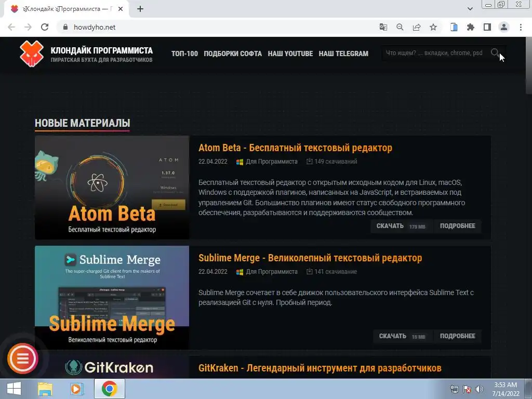Click the Sublime Merge date 22.04.2022
The image size is (532, 399).
[212, 271]
